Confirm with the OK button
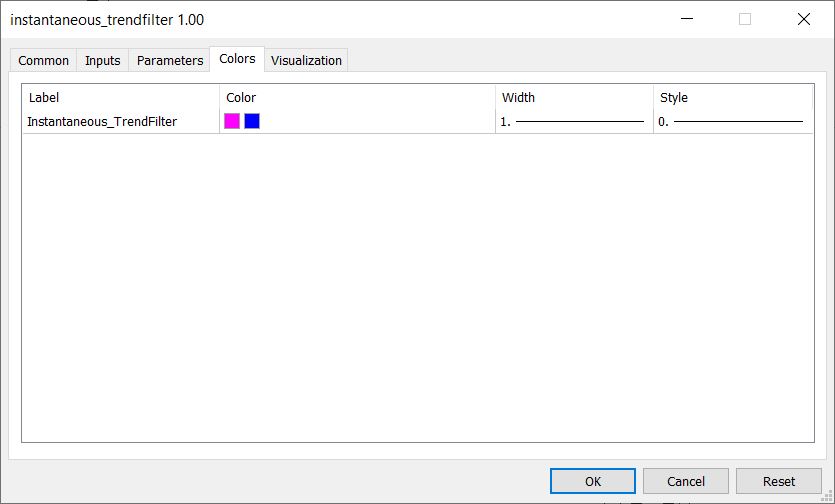The image size is (835, 504). click(593, 481)
